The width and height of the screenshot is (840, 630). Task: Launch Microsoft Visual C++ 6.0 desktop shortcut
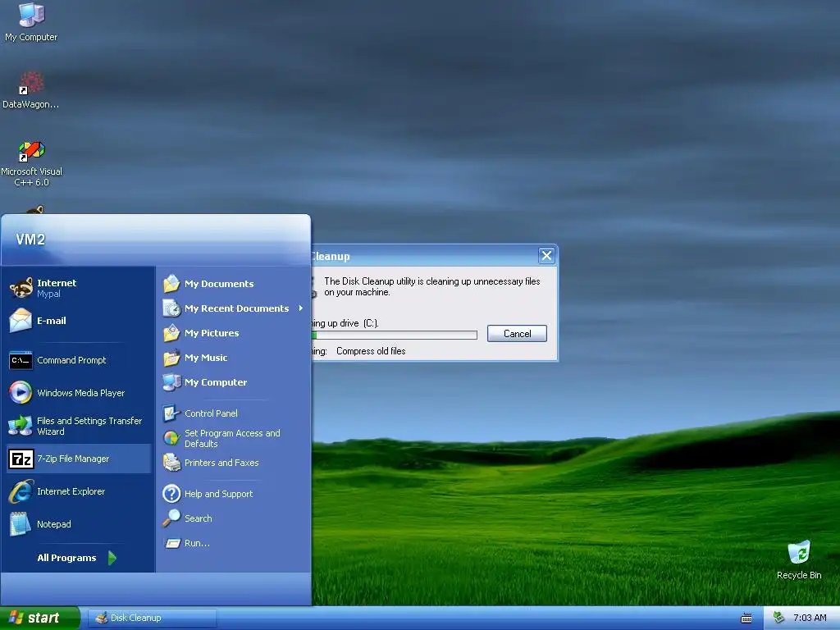tap(31, 163)
